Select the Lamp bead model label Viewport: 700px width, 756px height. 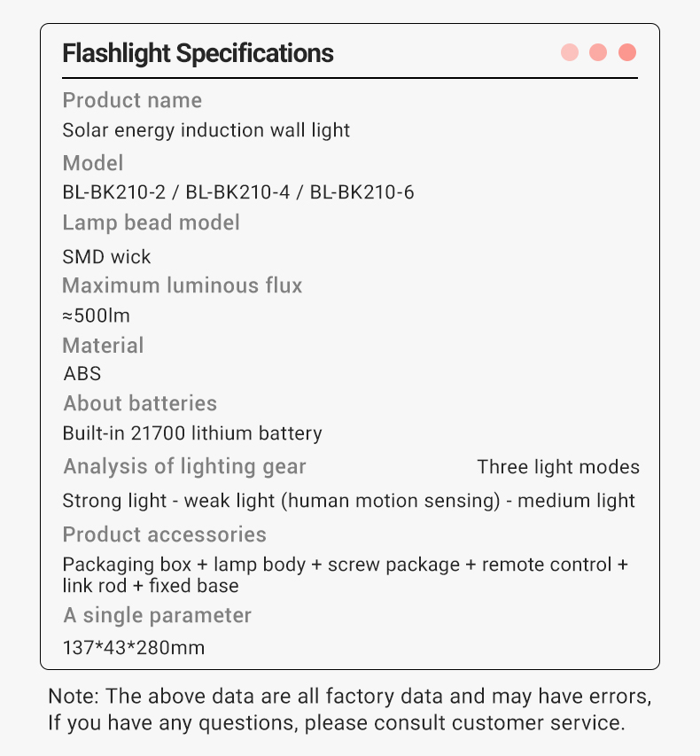click(x=151, y=222)
